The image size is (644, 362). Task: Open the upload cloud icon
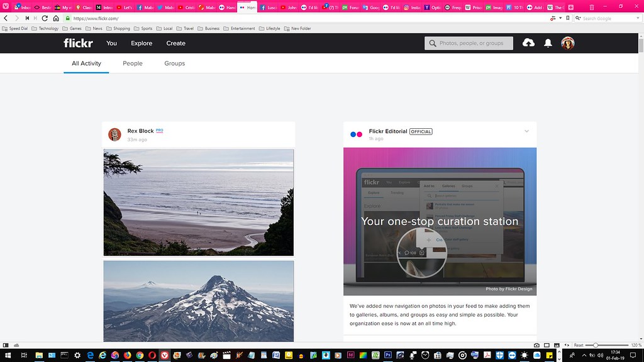point(528,43)
